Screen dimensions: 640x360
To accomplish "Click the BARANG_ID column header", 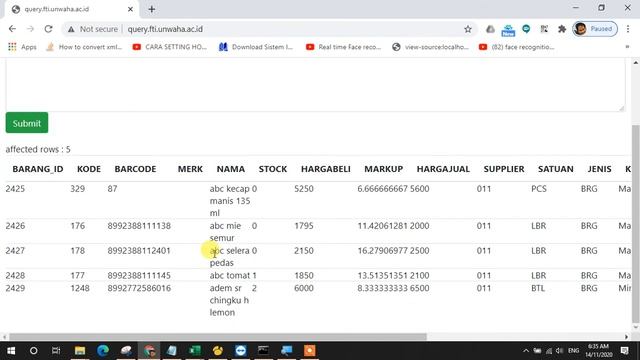I will [38, 169].
